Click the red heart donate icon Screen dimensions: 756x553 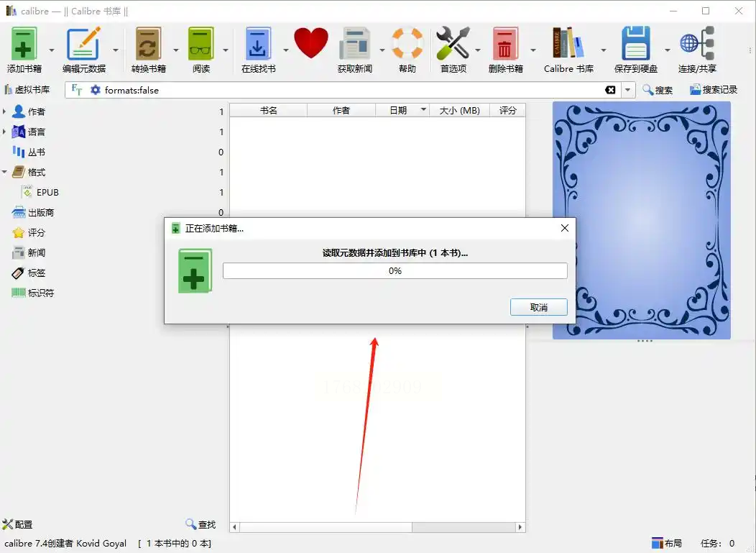(311, 43)
